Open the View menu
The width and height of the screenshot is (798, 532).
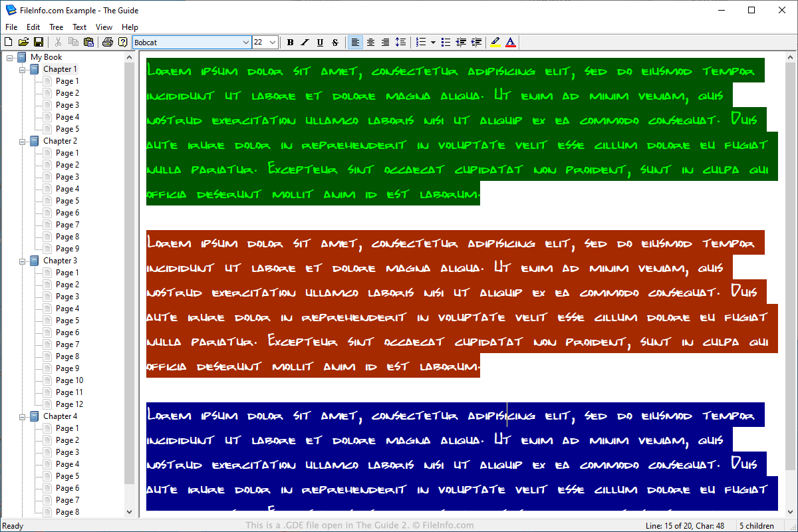tap(104, 27)
